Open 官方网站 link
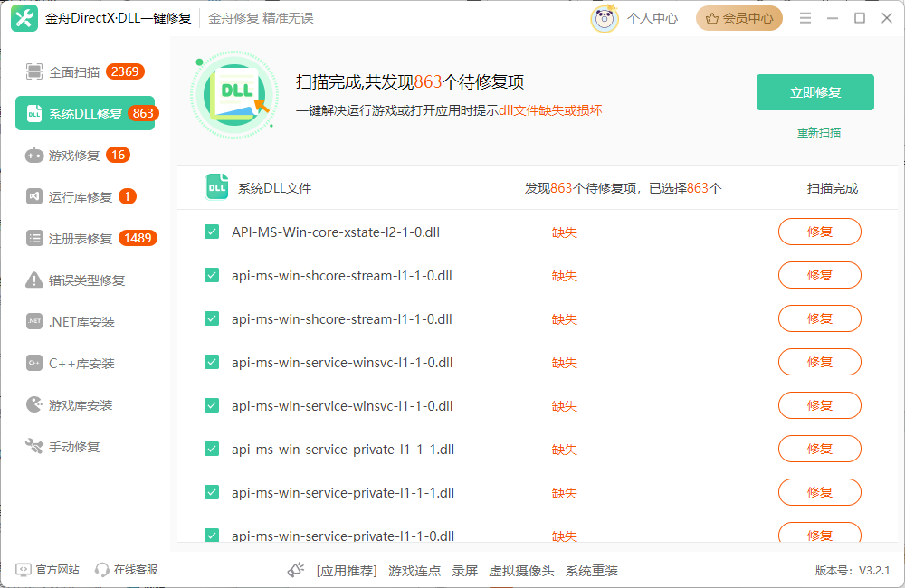 57,570
